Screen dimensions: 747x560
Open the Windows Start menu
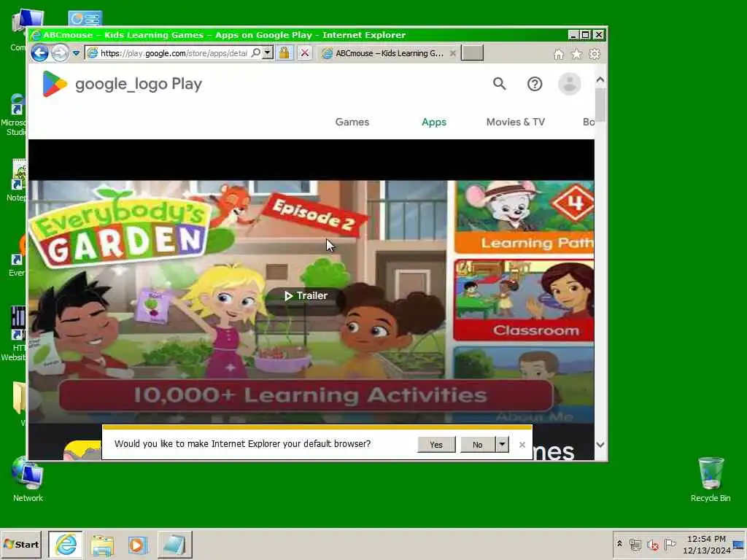point(21,544)
